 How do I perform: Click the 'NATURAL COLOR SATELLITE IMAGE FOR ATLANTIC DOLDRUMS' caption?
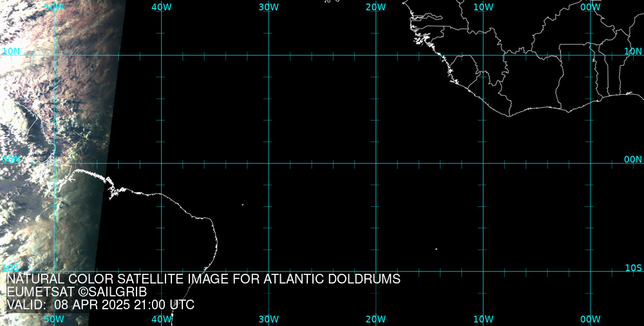pyautogui.click(x=204, y=279)
